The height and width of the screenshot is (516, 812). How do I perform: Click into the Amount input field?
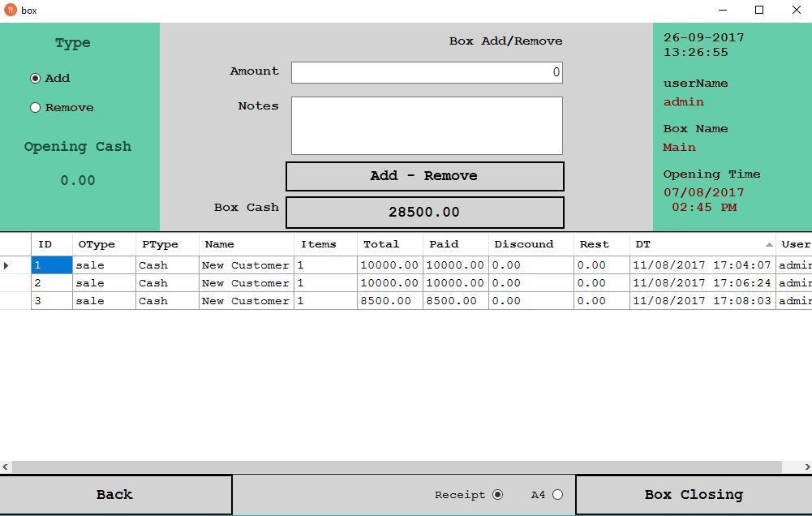point(427,72)
